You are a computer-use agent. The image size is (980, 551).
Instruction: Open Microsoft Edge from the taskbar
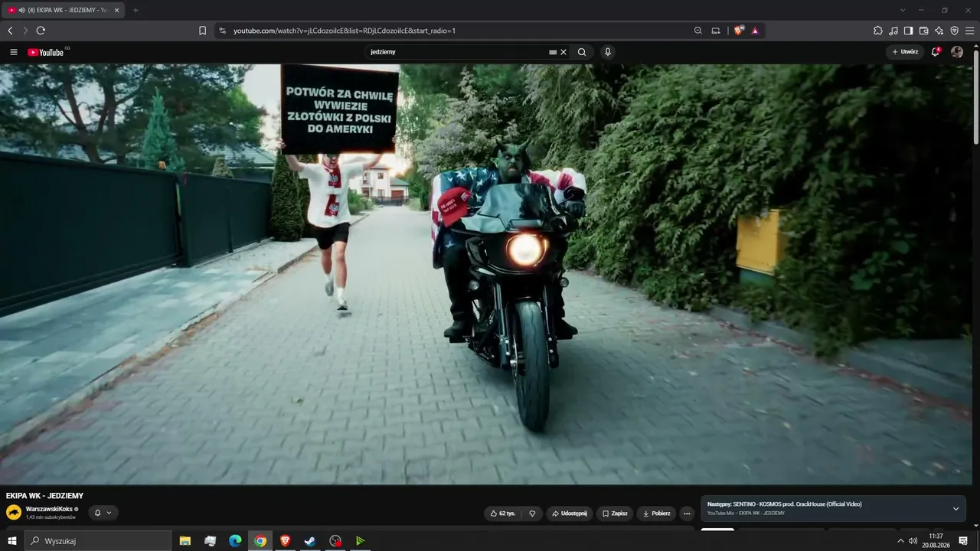(235, 541)
